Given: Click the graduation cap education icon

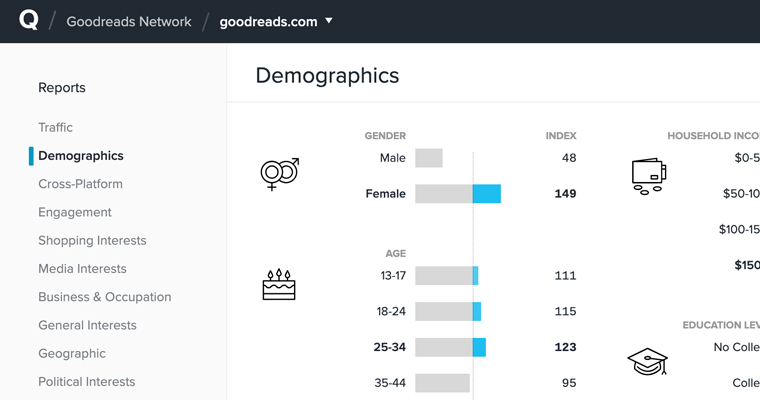Looking at the screenshot, I should [648, 362].
